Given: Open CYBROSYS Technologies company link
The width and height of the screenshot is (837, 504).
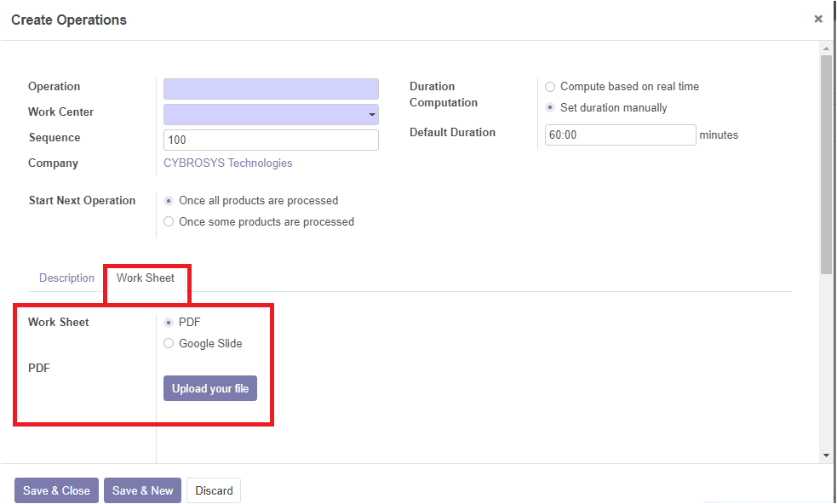Looking at the screenshot, I should (x=228, y=163).
